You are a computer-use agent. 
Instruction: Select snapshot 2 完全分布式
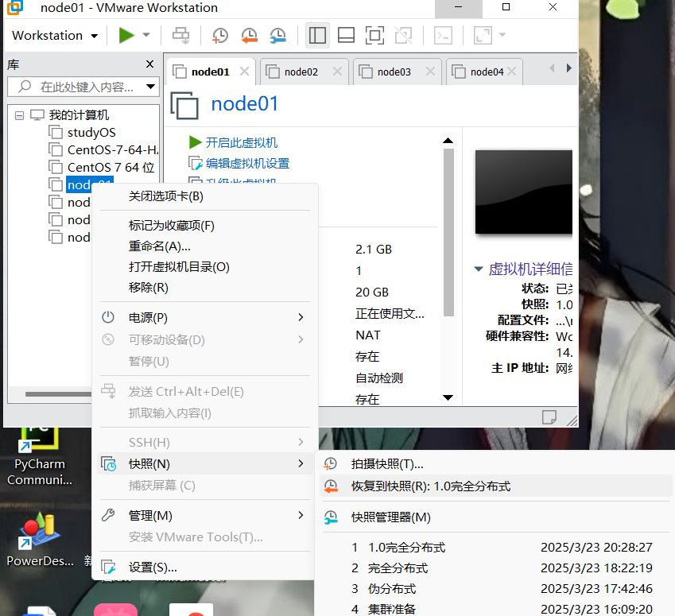[496, 568]
